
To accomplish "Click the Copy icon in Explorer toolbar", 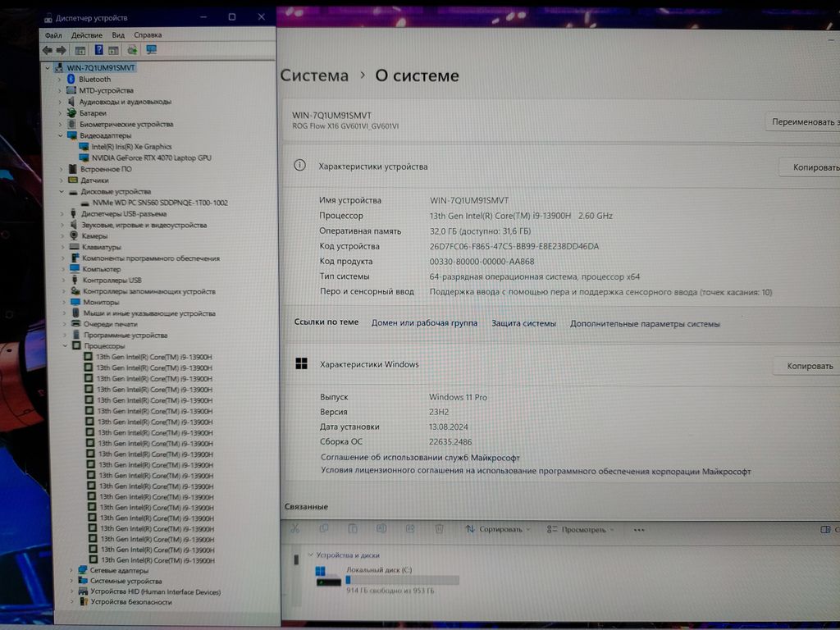I will pos(323,528).
